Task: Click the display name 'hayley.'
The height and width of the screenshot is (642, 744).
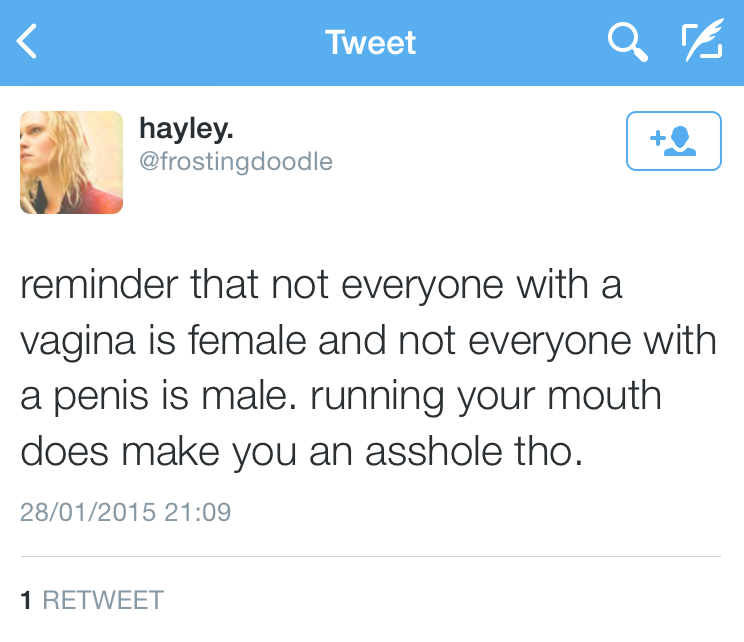Action: click(187, 128)
